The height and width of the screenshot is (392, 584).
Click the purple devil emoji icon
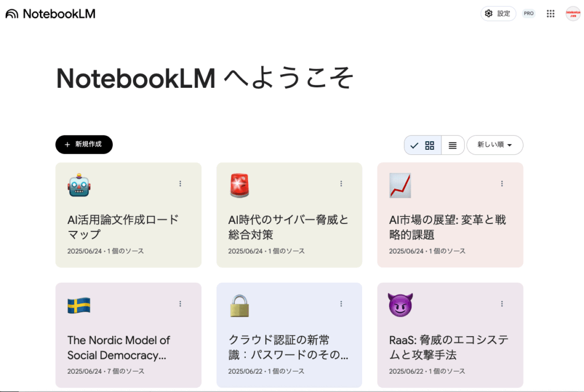400,306
